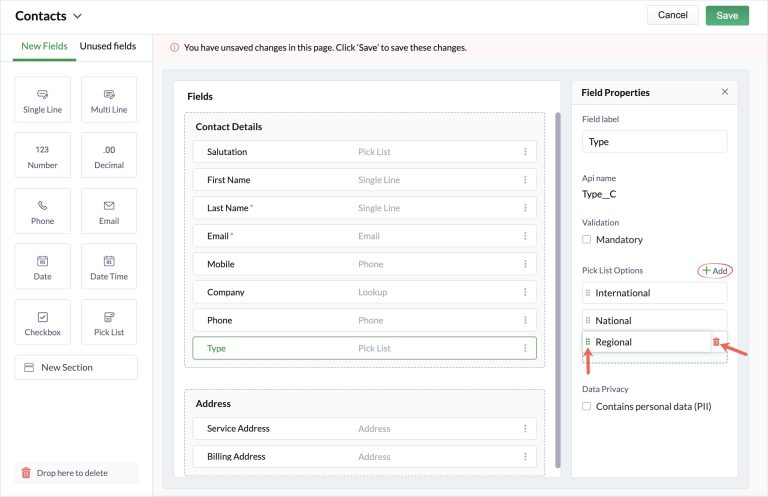768x497 pixels.
Task: Select the Single Line field type
Action: click(x=43, y=99)
